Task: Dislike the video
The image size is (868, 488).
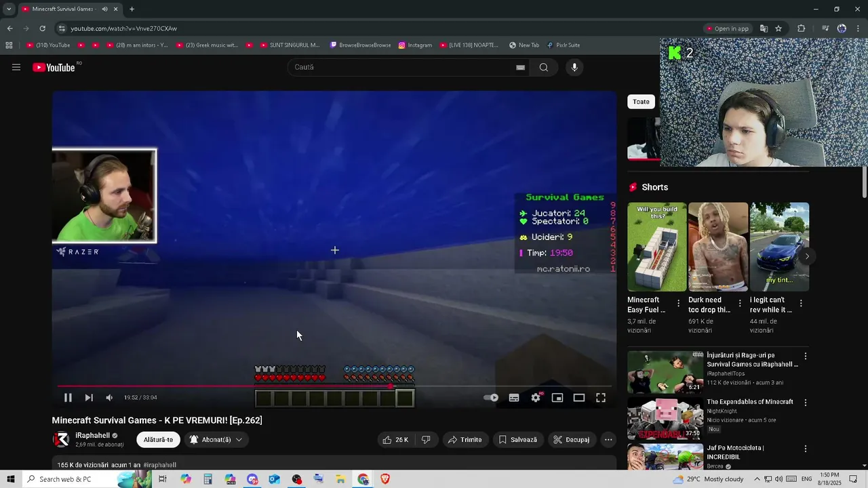Action: (x=426, y=440)
